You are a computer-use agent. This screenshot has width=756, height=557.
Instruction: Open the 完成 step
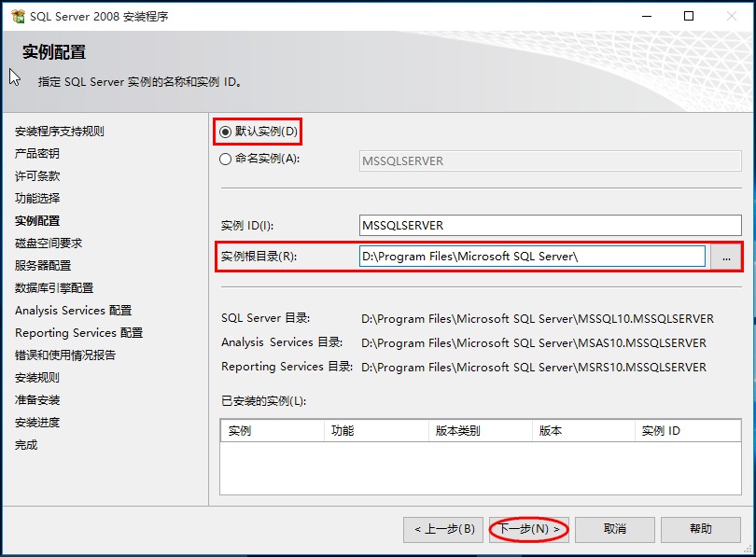click(x=26, y=445)
